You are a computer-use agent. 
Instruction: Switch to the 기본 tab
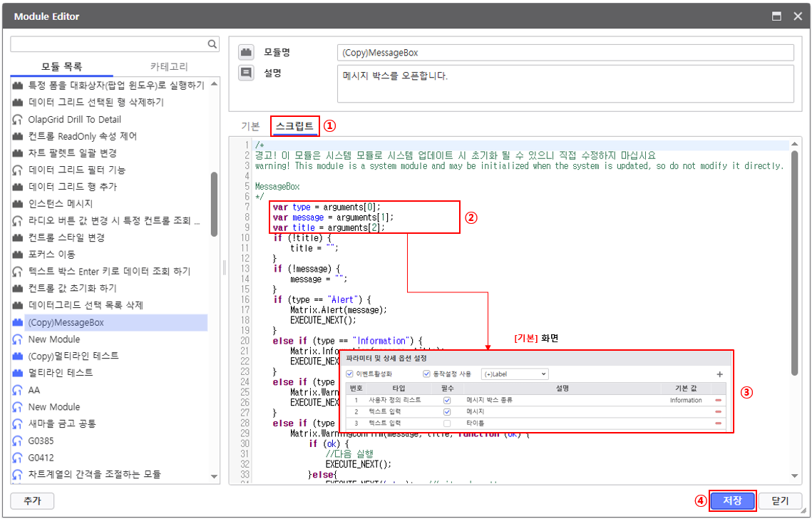point(250,126)
